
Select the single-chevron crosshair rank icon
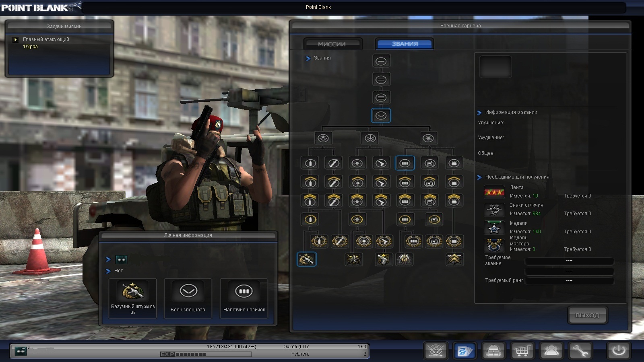click(x=357, y=182)
